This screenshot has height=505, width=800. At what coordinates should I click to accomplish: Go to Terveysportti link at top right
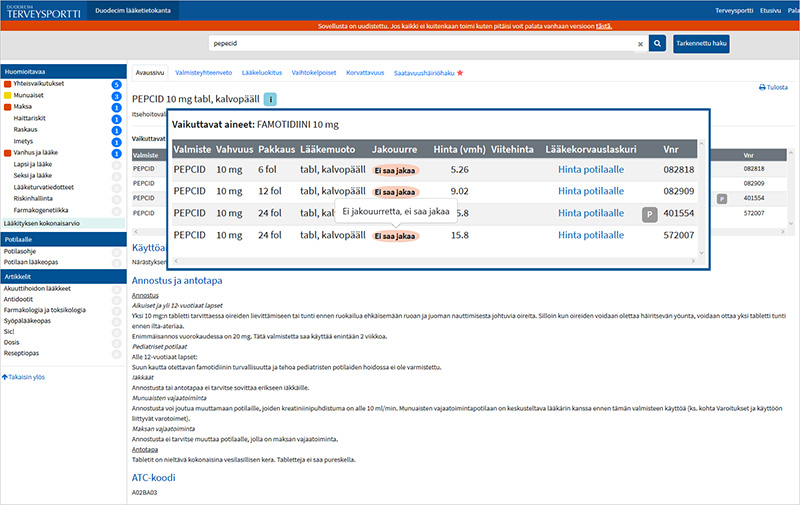pos(734,10)
